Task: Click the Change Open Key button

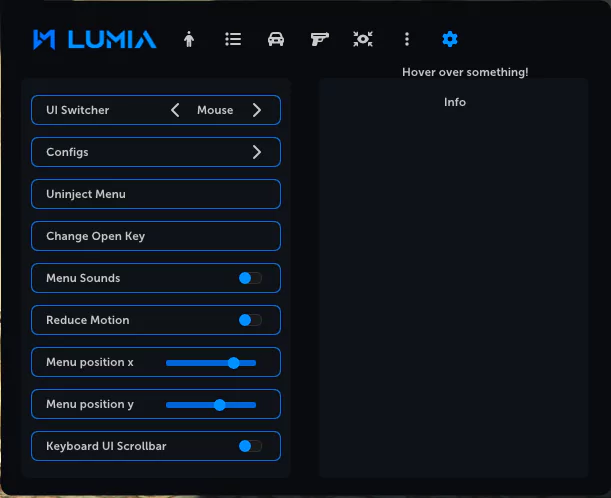Action: (156, 236)
